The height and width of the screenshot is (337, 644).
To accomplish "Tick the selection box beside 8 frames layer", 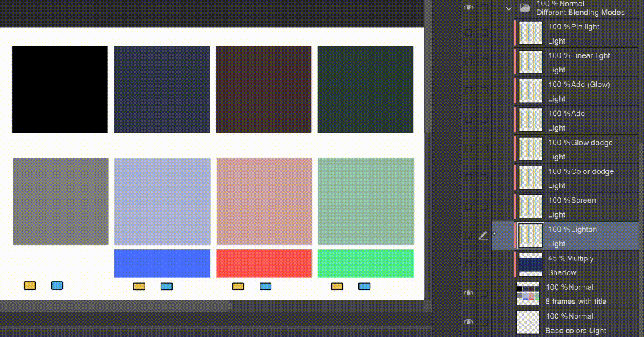I will coord(484,293).
